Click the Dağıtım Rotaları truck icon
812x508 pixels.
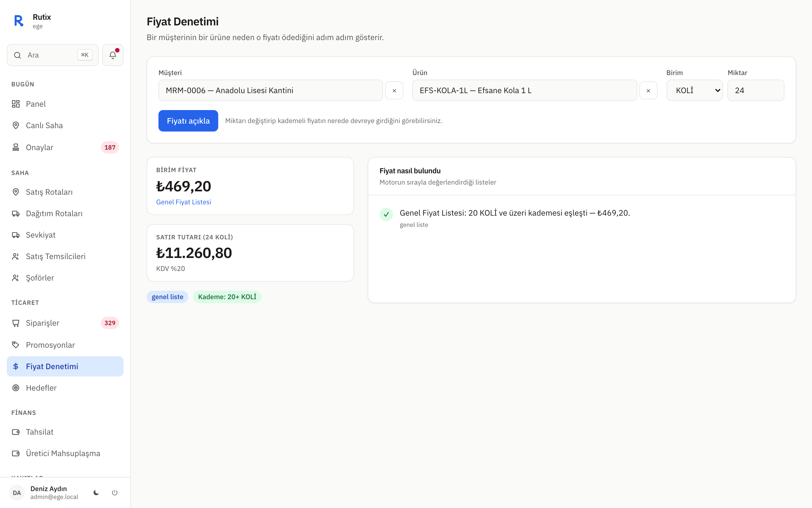coord(16,213)
